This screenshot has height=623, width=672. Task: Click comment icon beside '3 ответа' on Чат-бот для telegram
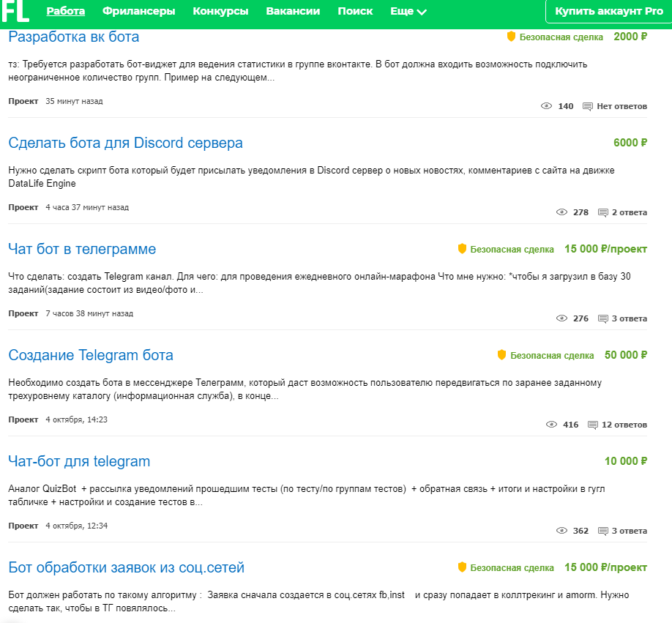pos(603,531)
